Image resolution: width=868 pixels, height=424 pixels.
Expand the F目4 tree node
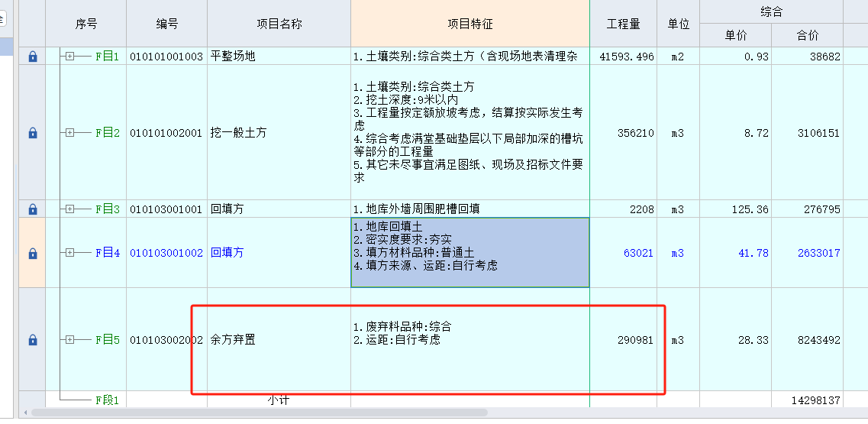70,253
